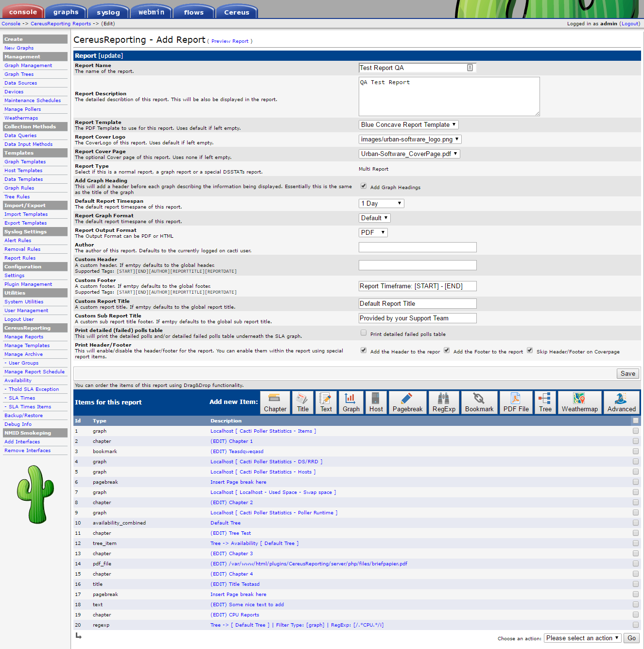
Task: Add a new Chapter item
Action: point(275,403)
